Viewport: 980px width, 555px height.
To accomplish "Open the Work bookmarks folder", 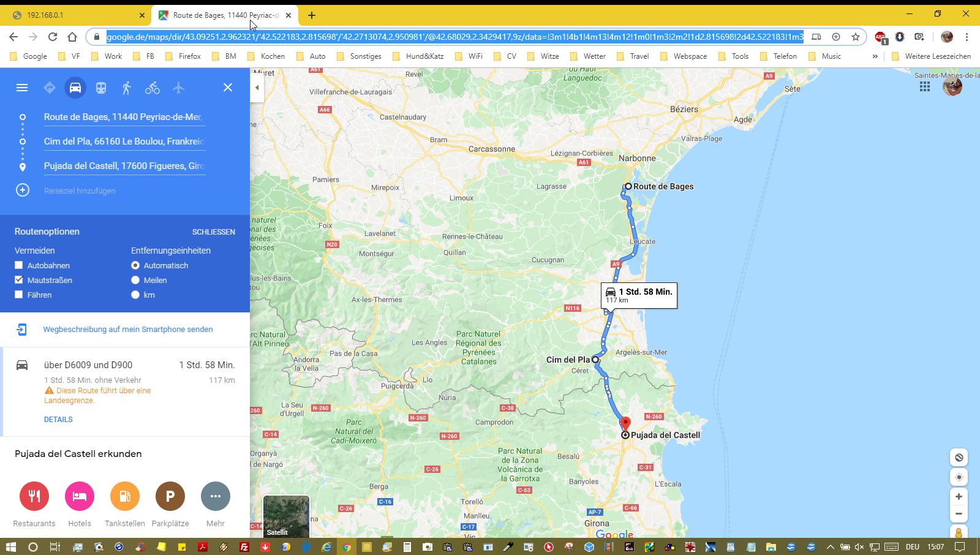I will pyautogui.click(x=106, y=56).
